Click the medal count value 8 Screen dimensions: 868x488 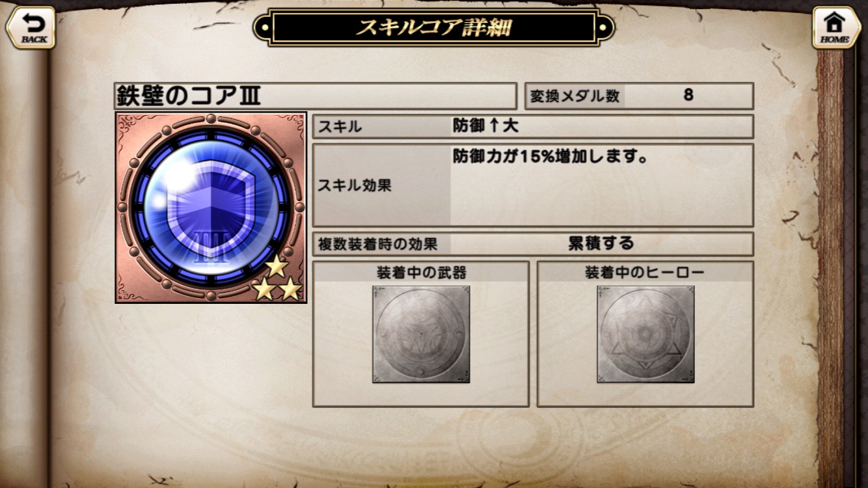point(688,95)
